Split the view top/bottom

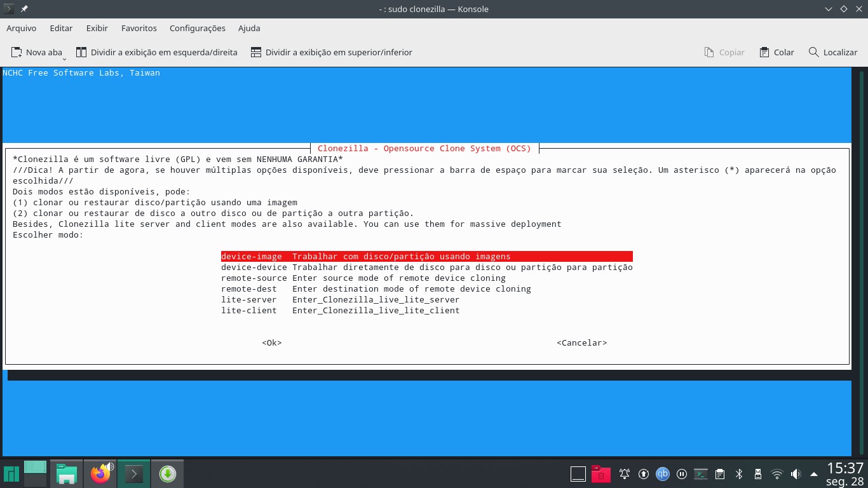331,52
